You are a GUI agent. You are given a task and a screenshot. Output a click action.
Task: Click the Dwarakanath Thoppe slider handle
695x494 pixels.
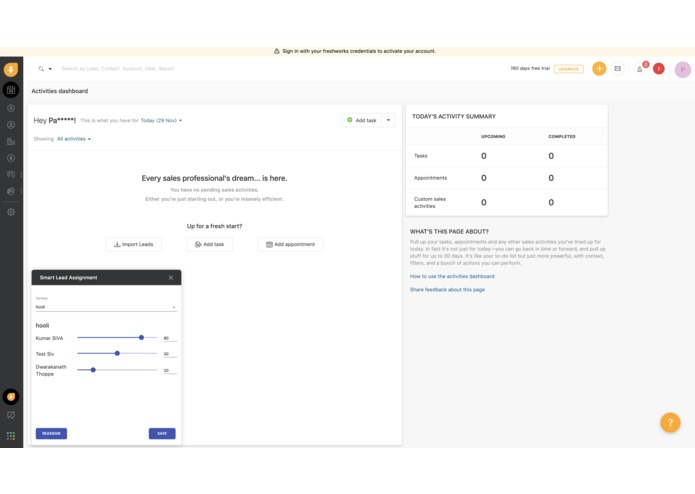(93, 370)
